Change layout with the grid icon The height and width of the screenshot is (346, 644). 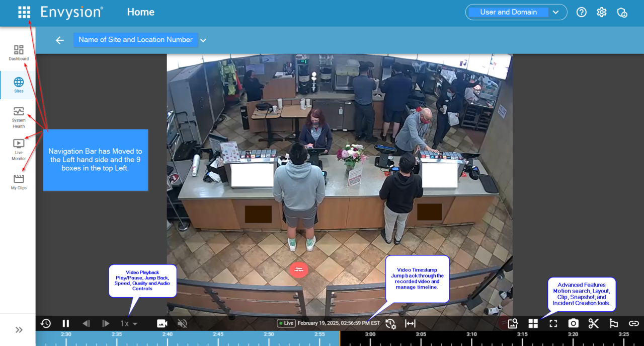click(533, 323)
